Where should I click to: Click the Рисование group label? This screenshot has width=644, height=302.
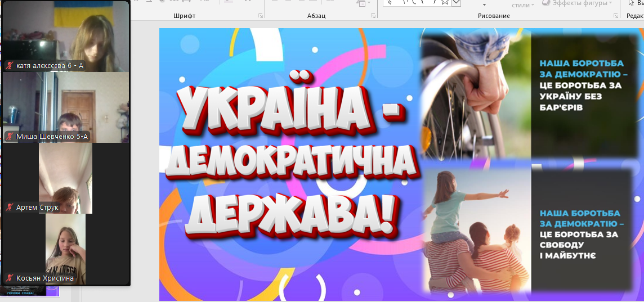click(x=494, y=16)
